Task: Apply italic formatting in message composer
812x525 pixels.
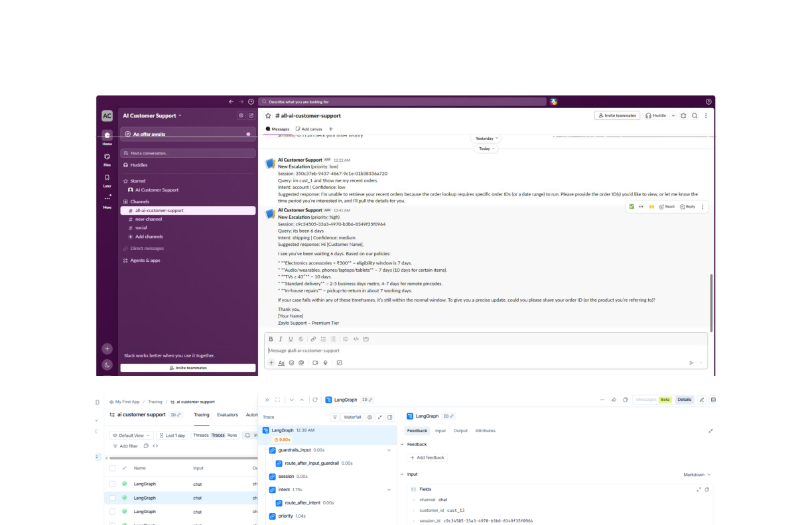Action: (x=281, y=339)
